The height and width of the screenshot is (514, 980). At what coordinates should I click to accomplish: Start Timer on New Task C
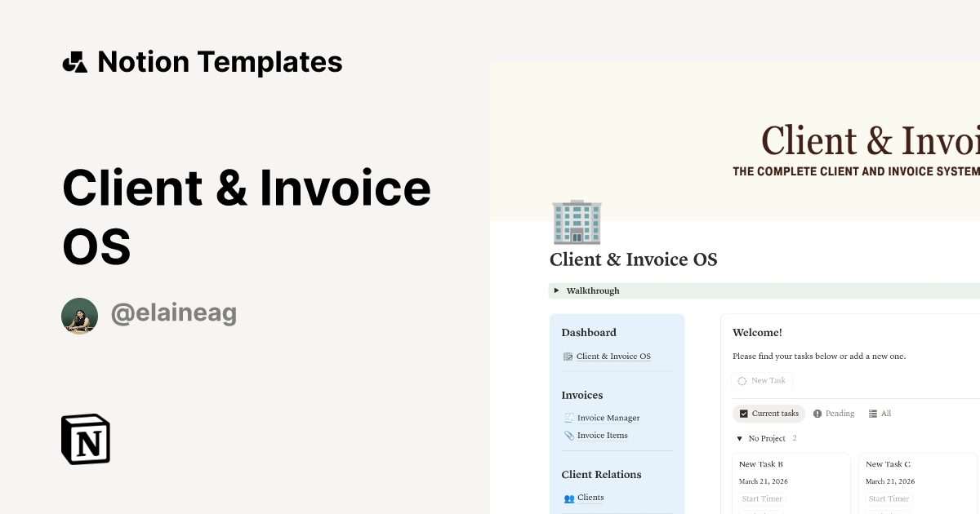(x=889, y=498)
